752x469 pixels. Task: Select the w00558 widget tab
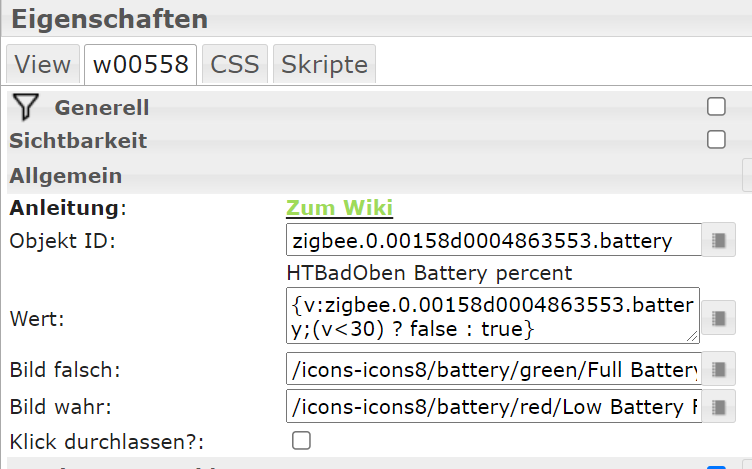(x=140, y=65)
